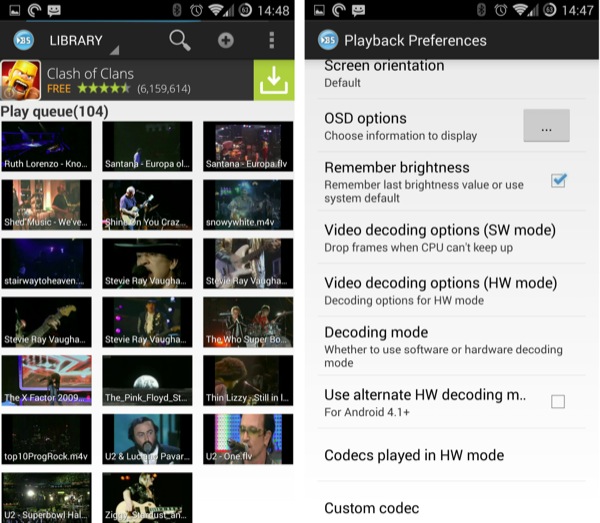The height and width of the screenshot is (523, 600).
Task: Tap alarm clock icon in left status bar
Action: (196, 10)
